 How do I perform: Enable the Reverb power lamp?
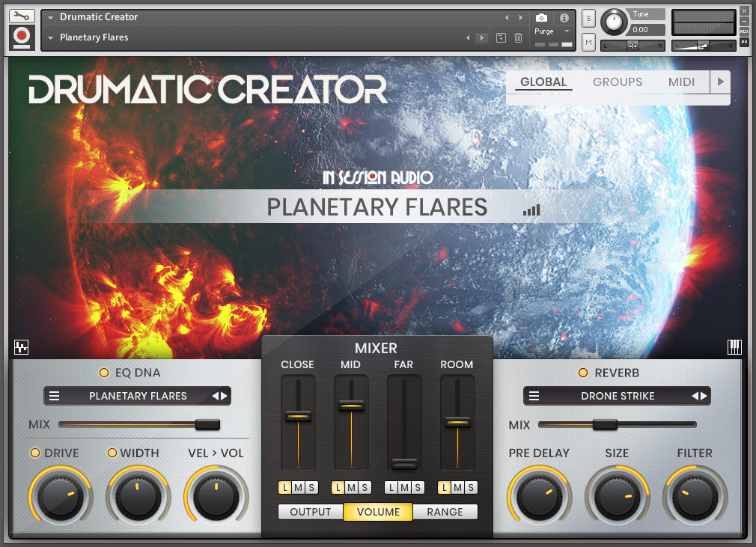(583, 373)
